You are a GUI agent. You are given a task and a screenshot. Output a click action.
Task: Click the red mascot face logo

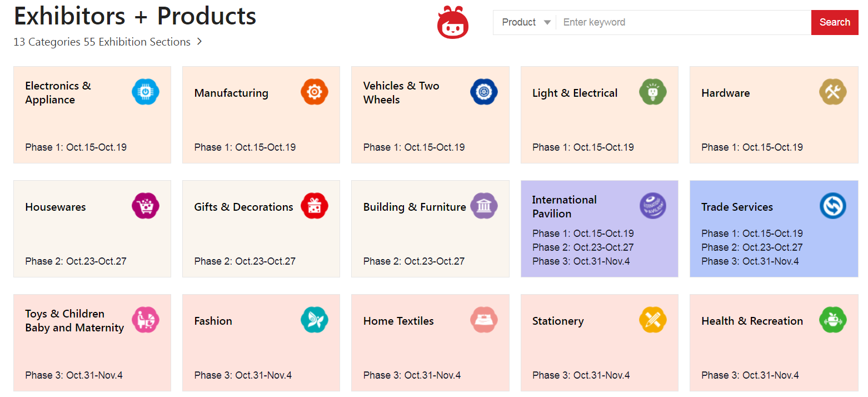pos(453,23)
